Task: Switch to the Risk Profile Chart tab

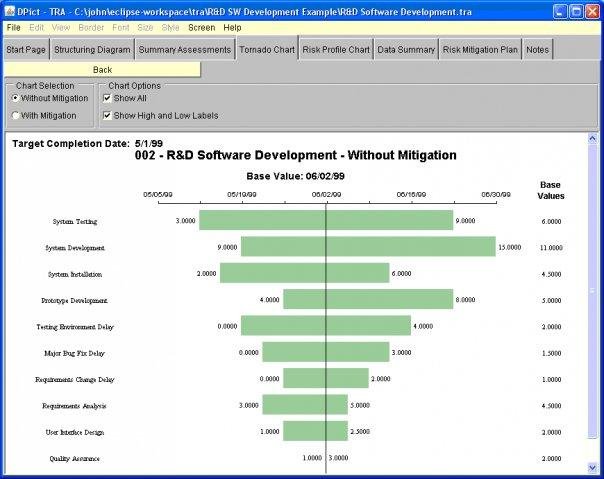Action: [336, 50]
